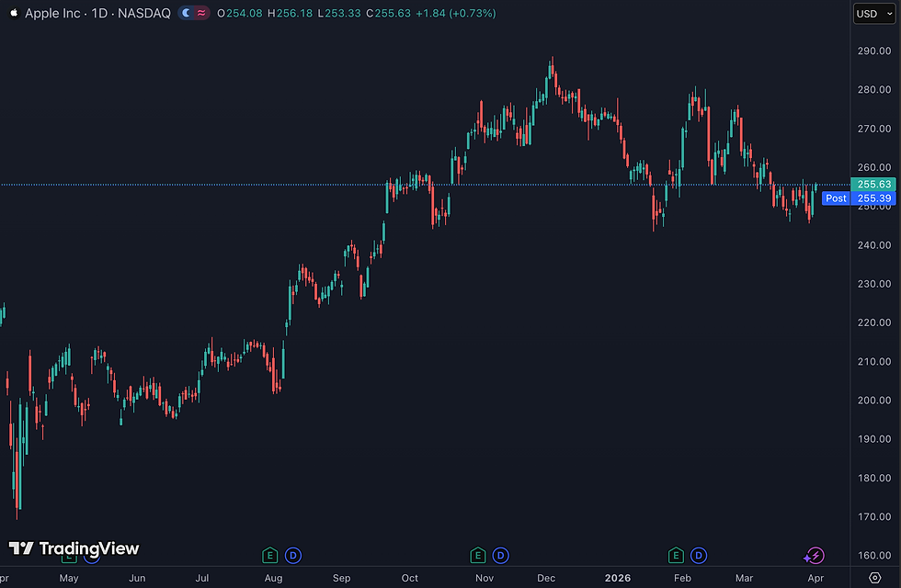The width and height of the screenshot is (901, 588).
Task: Click the change value +1.84 (+0.73%)
Action: pos(456,13)
